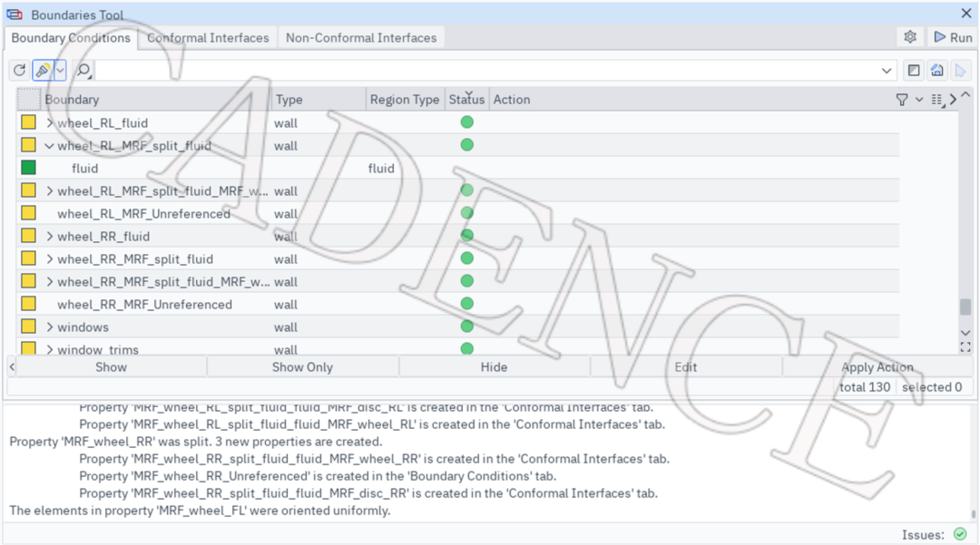Click the panel layout square icon
This screenshot has height=545, width=980.
coord(914,71)
